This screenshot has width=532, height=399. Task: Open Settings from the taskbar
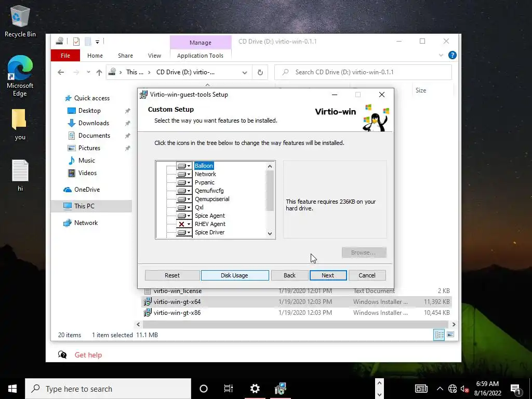pos(255,389)
